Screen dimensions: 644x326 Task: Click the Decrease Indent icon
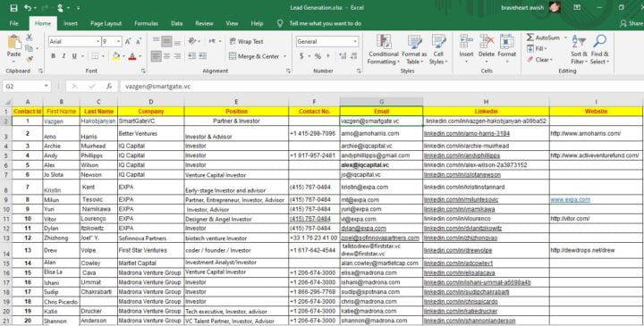coord(191,56)
